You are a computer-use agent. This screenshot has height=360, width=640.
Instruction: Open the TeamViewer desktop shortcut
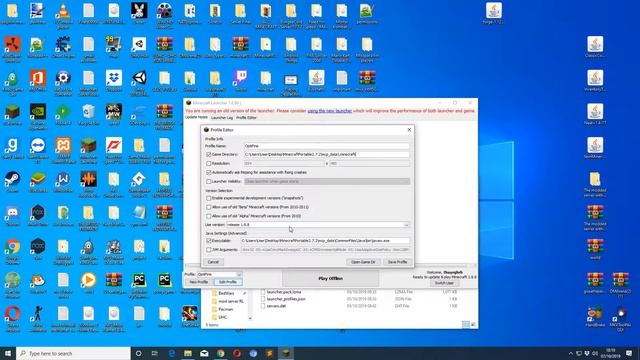(38, 146)
